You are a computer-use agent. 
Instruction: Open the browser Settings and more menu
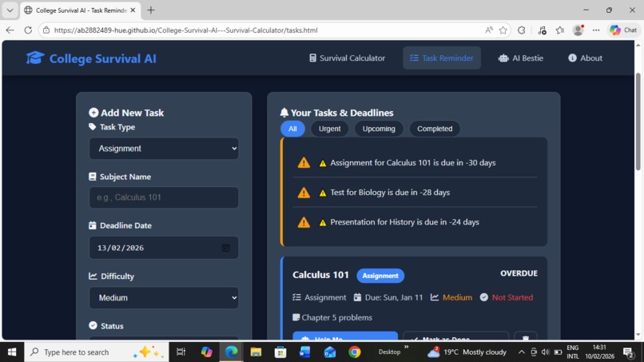596,30
